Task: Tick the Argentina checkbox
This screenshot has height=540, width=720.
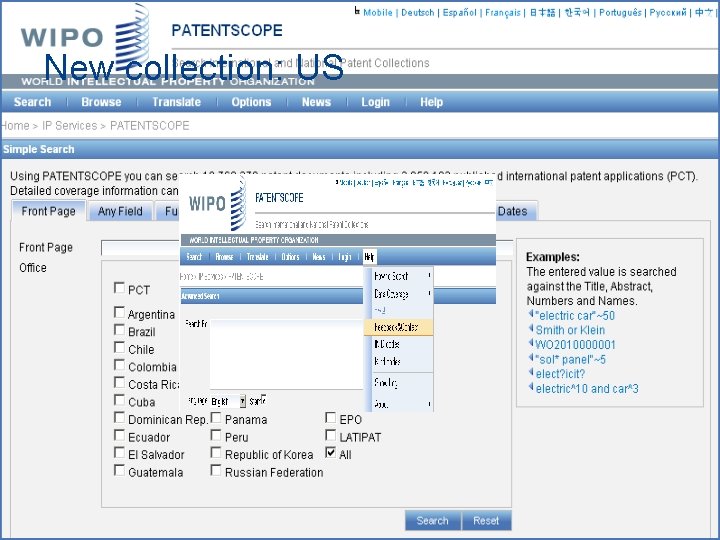Action: (119, 313)
